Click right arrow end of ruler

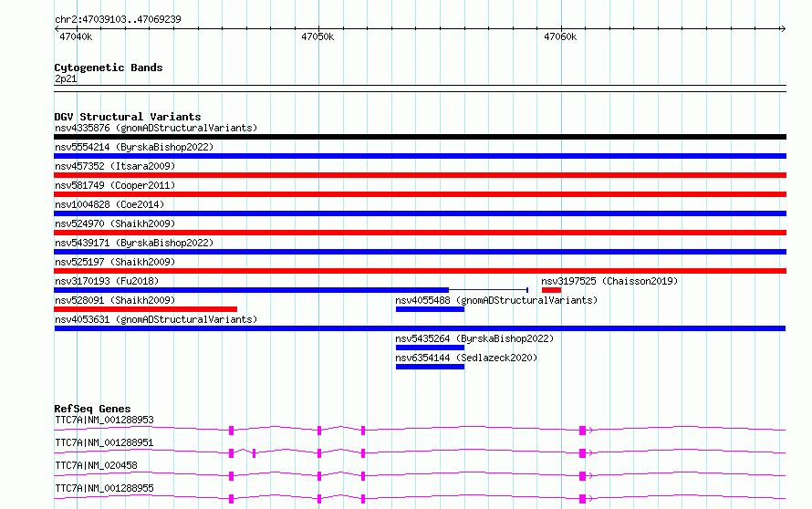(x=784, y=29)
